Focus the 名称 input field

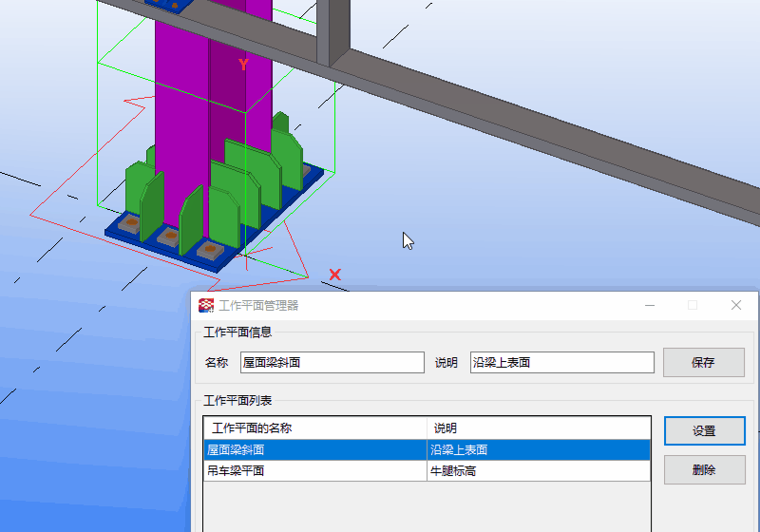(332, 362)
